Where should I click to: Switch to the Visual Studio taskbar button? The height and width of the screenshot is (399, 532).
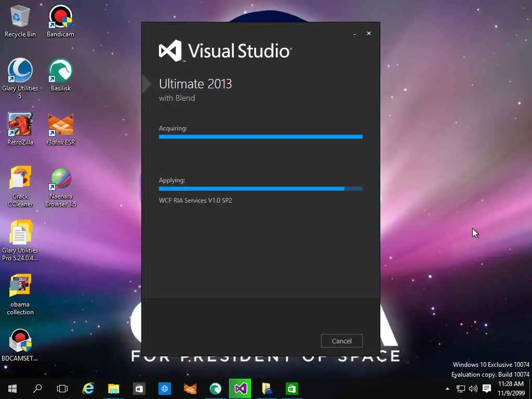click(x=240, y=389)
